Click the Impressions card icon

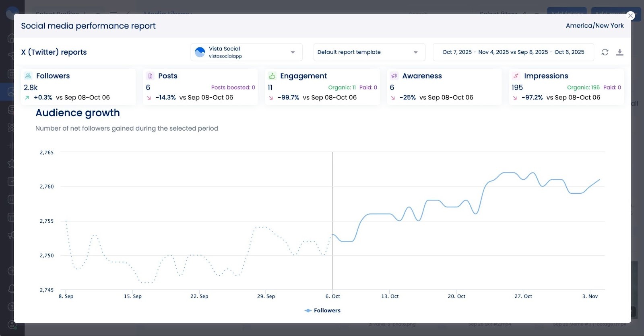[x=516, y=76]
